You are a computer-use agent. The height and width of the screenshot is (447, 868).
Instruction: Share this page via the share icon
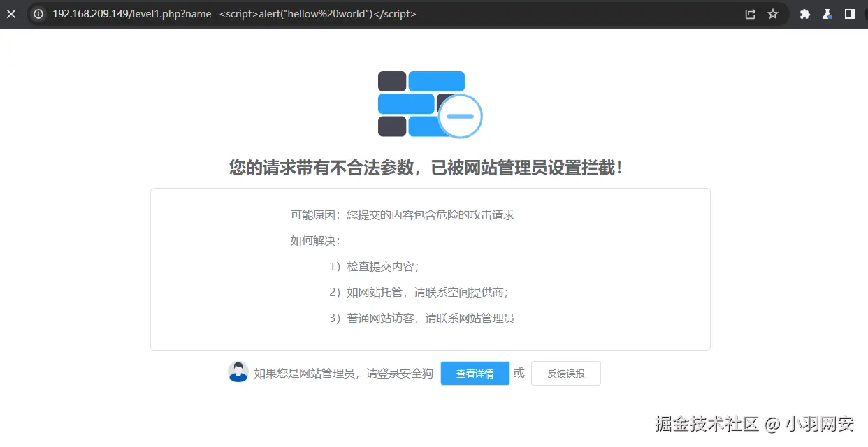point(751,14)
